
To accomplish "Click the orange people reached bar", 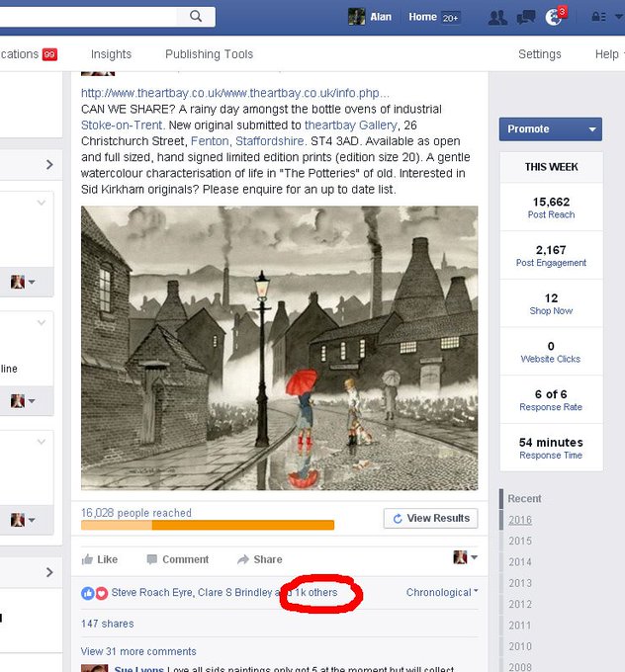I will click(x=208, y=525).
